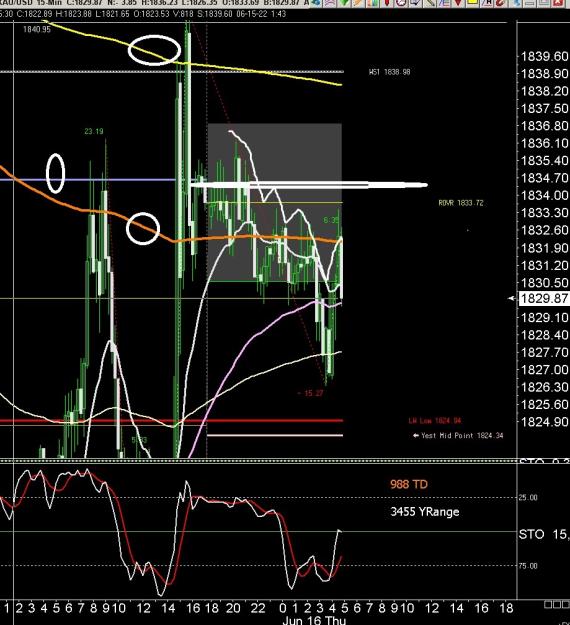The width and height of the screenshot is (570, 625).
Task: Click the 75.00 stochastic level label
Action: (528, 566)
